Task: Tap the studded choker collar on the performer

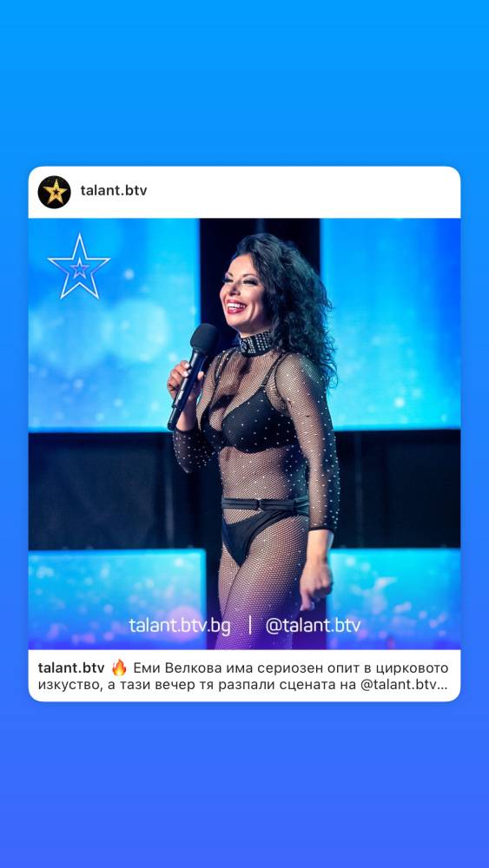Action: click(x=256, y=343)
